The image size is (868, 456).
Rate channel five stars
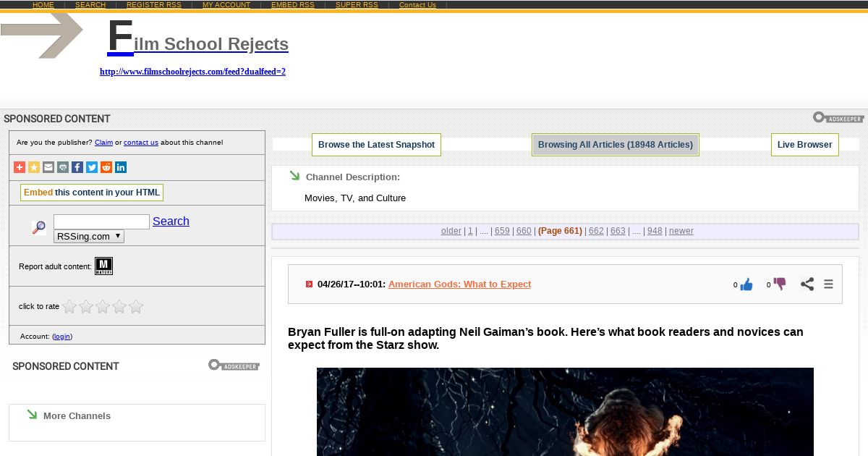pos(136,307)
